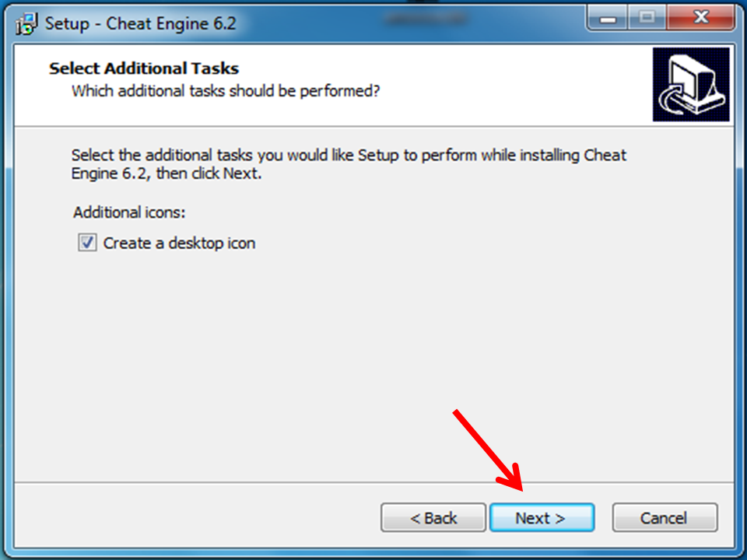Image resolution: width=747 pixels, height=560 pixels.
Task: Click the 'Select Additional Tasks' heading
Action: pos(144,68)
